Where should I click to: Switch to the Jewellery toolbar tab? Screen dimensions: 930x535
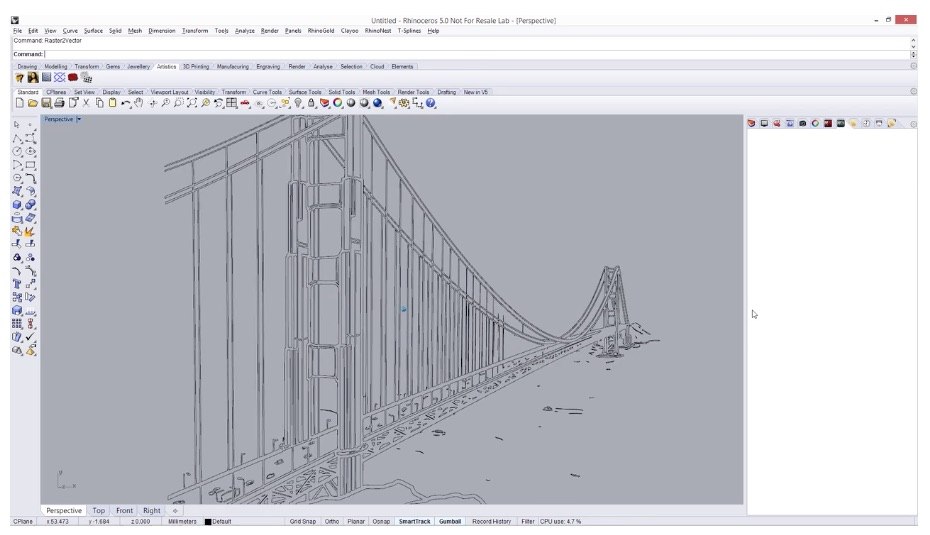[x=139, y=67]
